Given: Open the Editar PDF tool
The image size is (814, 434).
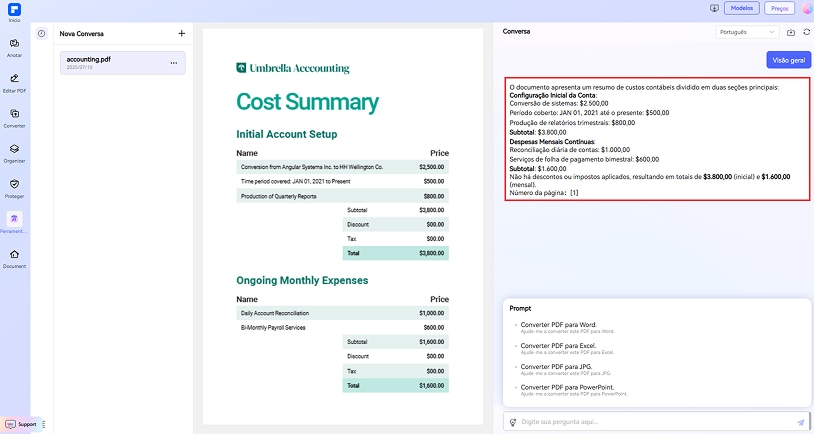Looking at the screenshot, I should coord(14,83).
